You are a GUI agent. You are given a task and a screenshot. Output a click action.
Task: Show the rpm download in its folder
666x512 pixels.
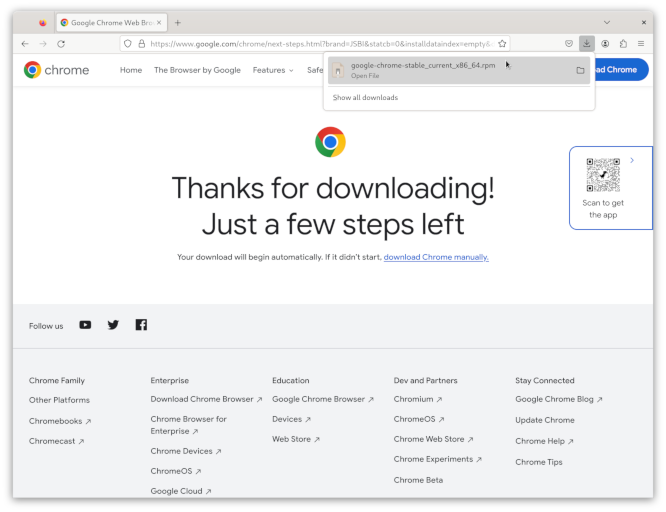pyautogui.click(x=580, y=70)
